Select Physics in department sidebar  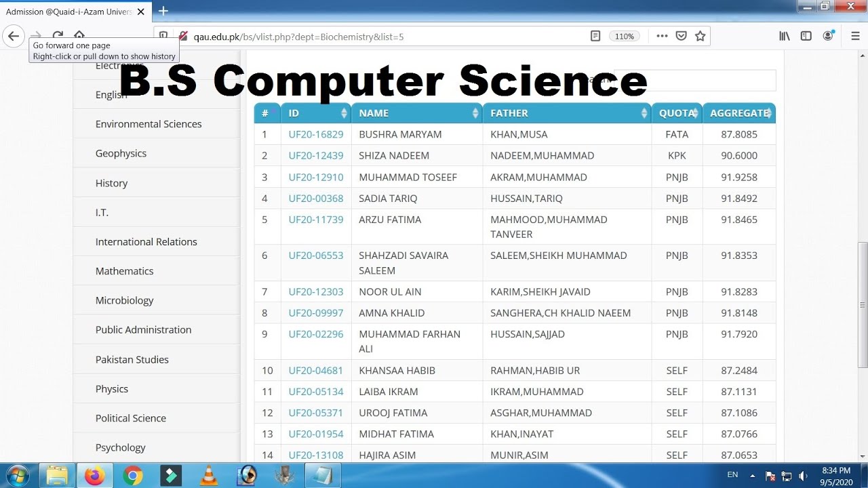click(111, 389)
